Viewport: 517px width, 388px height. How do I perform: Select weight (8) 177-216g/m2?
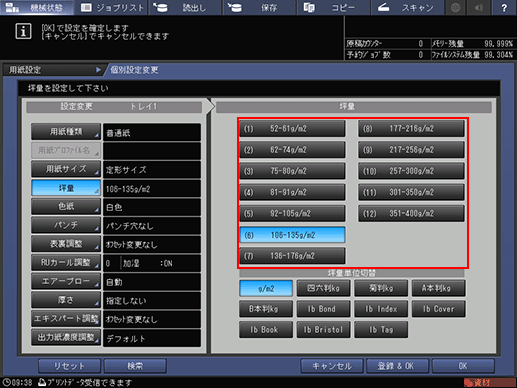pos(411,129)
